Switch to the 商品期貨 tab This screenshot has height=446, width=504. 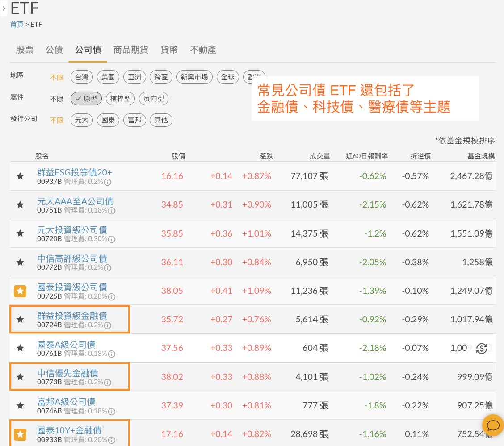click(130, 50)
